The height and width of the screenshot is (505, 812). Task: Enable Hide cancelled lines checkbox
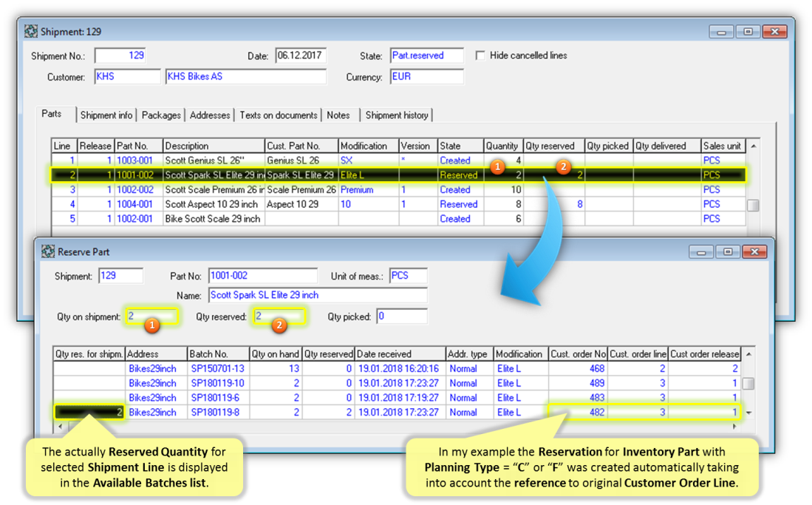coord(481,55)
